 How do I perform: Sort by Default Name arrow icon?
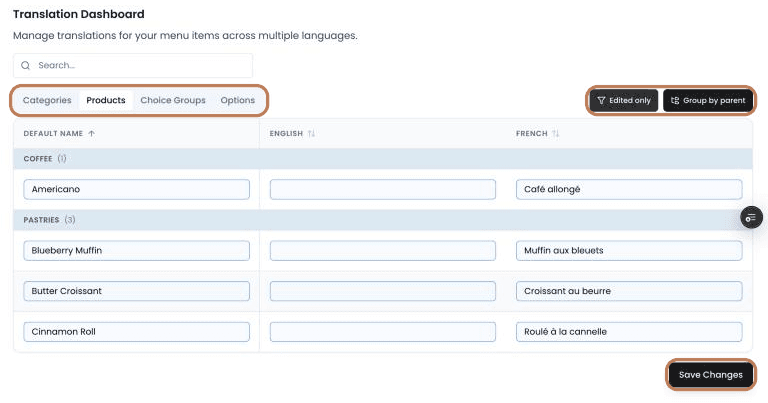(x=92, y=133)
